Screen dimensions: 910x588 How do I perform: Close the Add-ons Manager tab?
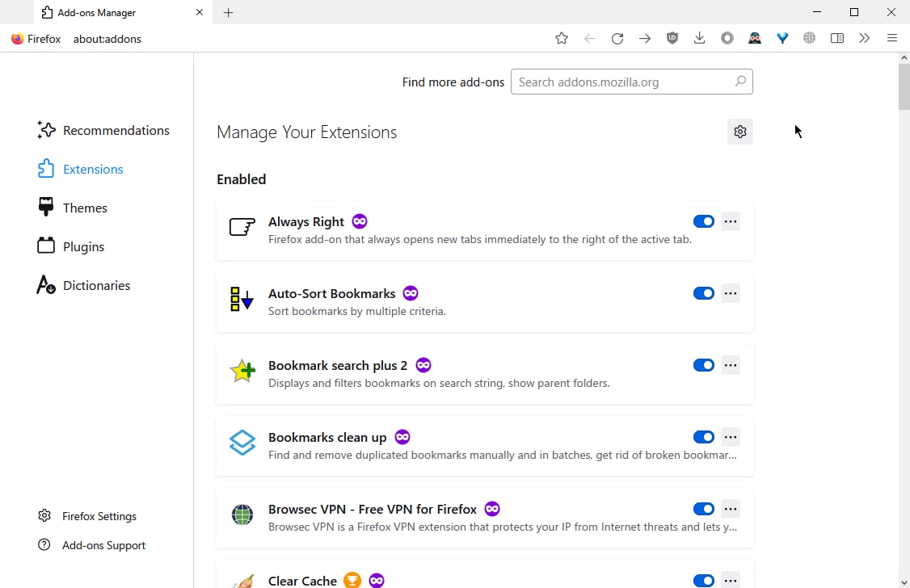coord(200,12)
